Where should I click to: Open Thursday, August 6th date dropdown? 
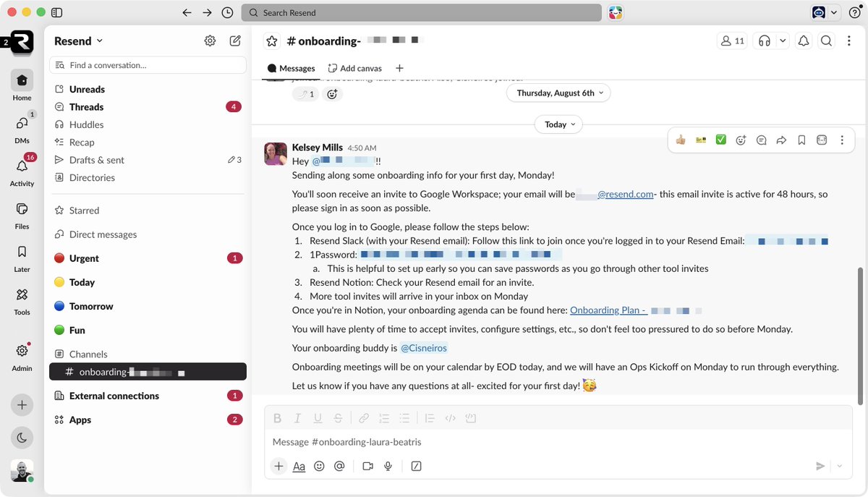(x=558, y=93)
